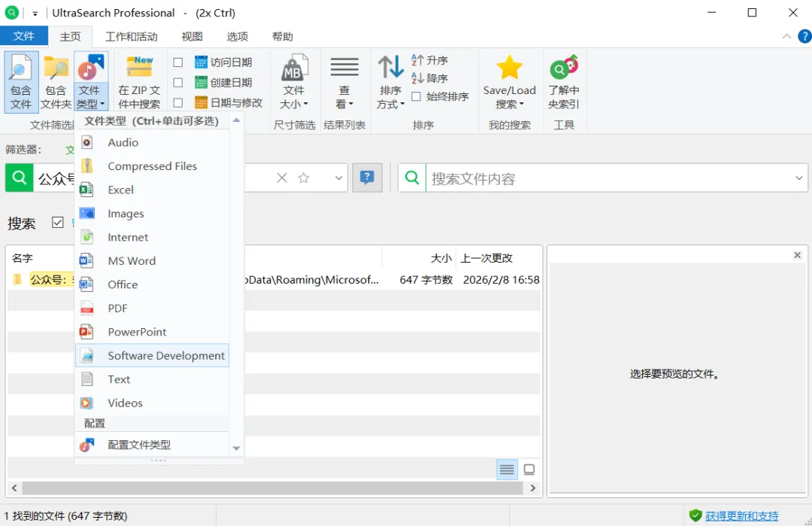Expand the file name search history dropdown

pos(338,178)
